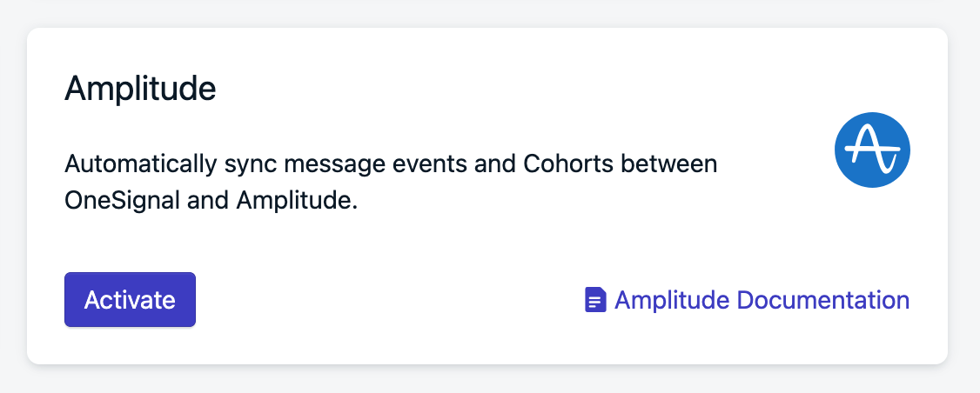Choose Activate to enable Amplitude sync
Screen dimensions: 980x393
click(130, 300)
